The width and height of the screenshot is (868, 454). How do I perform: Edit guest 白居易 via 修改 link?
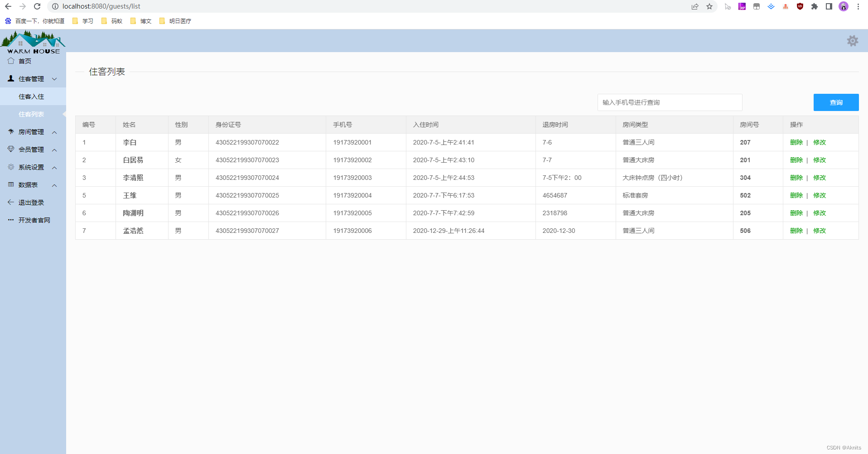tap(820, 160)
